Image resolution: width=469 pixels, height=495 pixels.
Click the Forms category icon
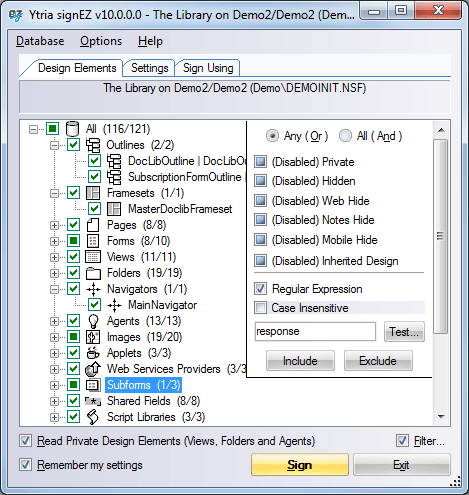point(93,241)
